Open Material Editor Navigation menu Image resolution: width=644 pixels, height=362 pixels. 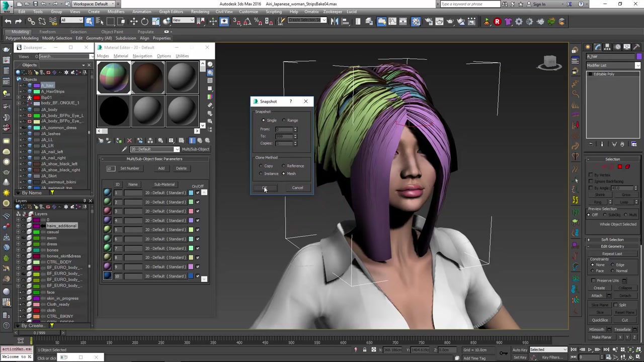click(x=142, y=56)
